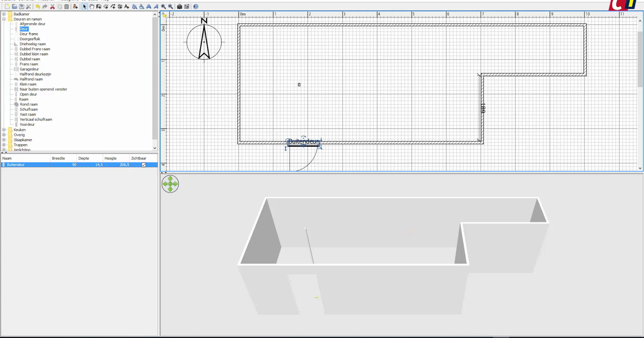Select the Add text tool

127,6
